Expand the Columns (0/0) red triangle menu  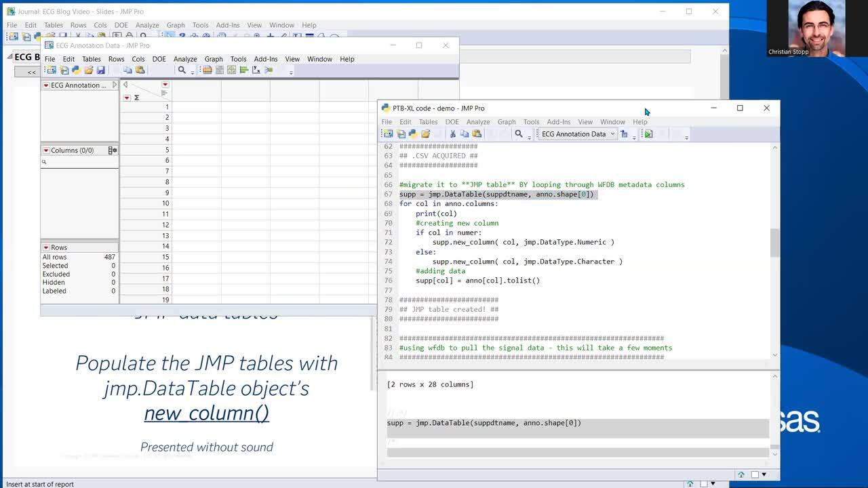click(46, 150)
